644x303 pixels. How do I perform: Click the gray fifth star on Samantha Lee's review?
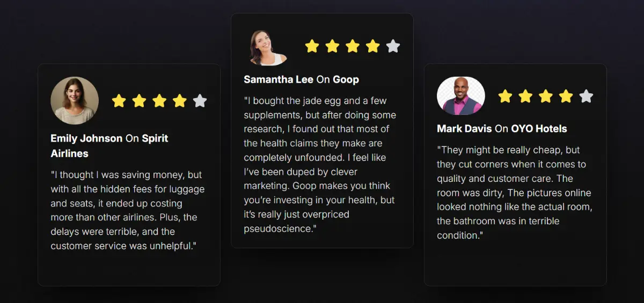point(393,46)
